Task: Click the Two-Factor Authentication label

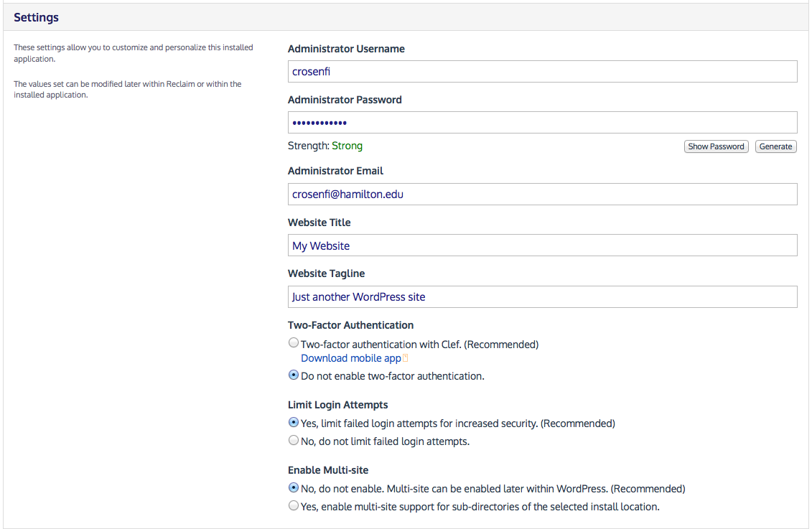Action: (x=350, y=325)
